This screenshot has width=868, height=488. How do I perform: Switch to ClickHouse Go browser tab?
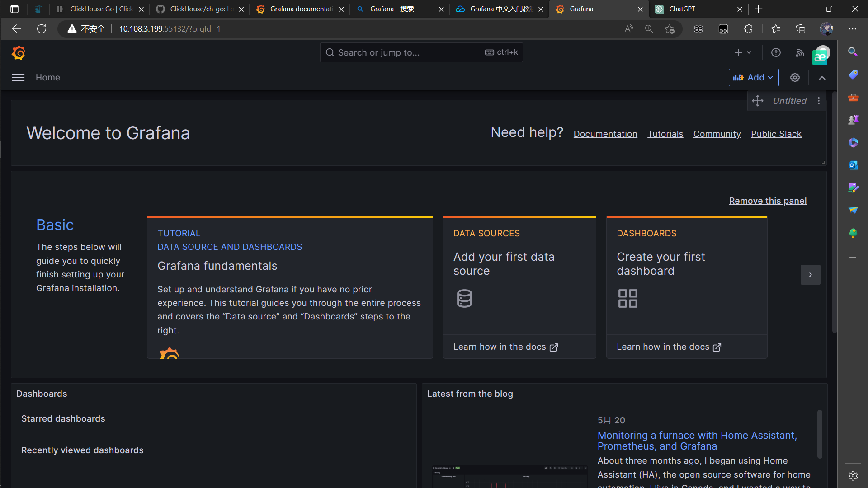coord(99,9)
